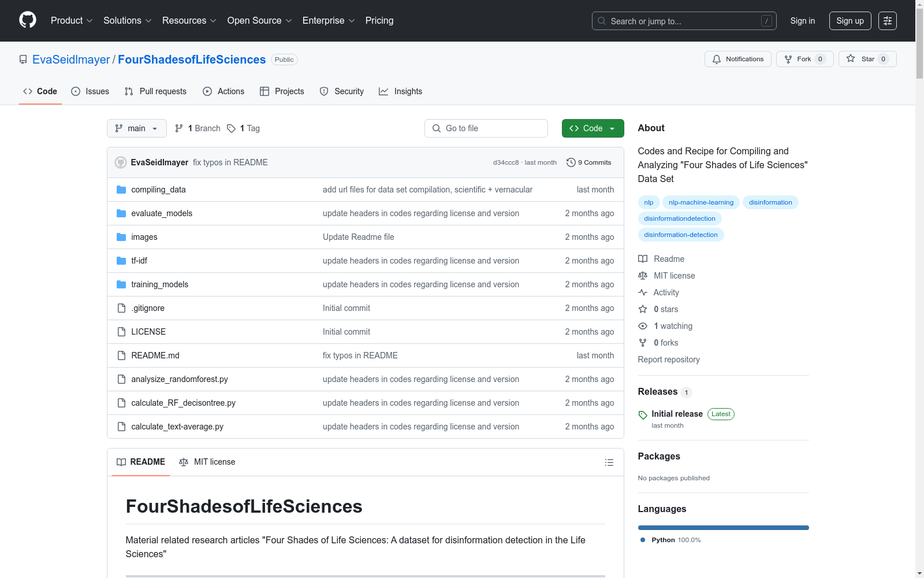The image size is (924, 578).
Task: Click the disinformation topic tag
Action: [770, 202]
